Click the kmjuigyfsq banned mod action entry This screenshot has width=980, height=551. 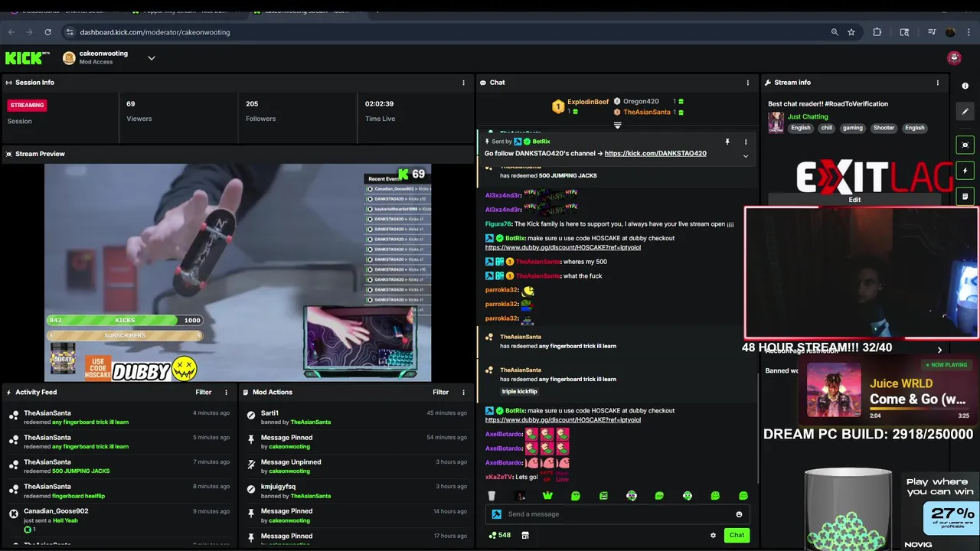pos(356,491)
